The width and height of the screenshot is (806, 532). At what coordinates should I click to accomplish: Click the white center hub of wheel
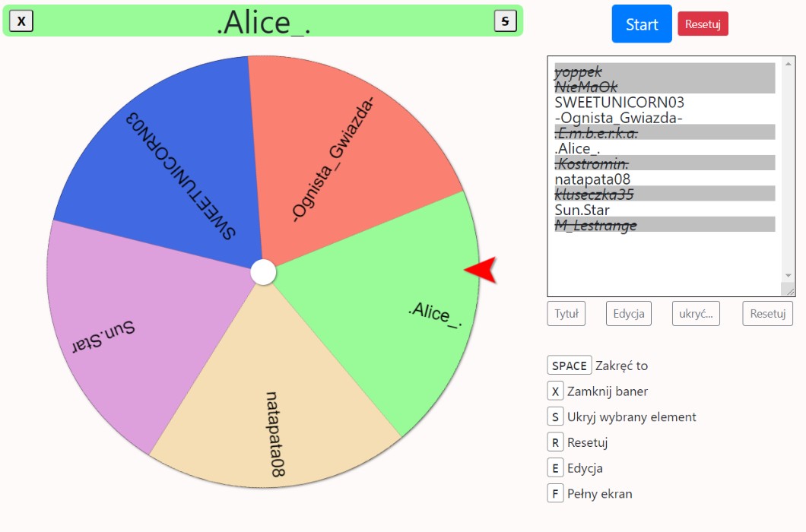coord(263,272)
